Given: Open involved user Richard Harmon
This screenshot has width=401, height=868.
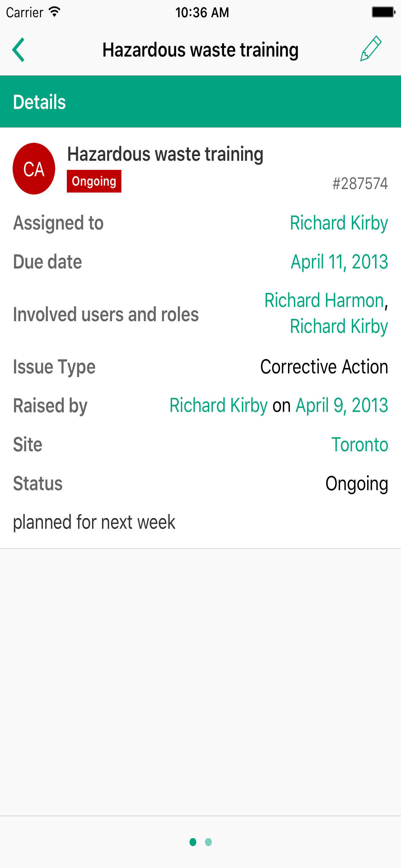Looking at the screenshot, I should pyautogui.click(x=324, y=300).
